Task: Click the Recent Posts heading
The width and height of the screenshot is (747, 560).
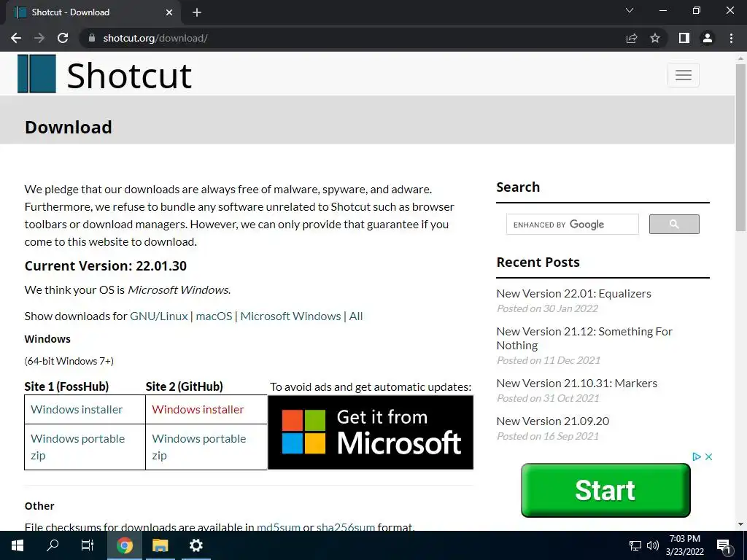Action: pos(538,262)
